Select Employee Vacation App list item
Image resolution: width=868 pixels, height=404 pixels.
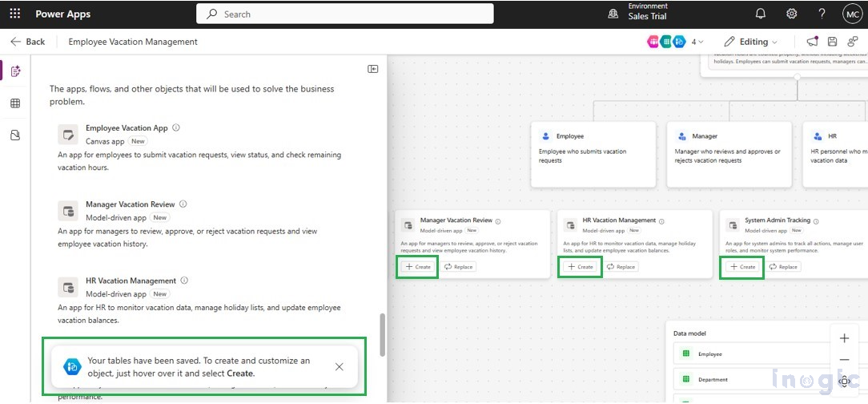coord(199,147)
